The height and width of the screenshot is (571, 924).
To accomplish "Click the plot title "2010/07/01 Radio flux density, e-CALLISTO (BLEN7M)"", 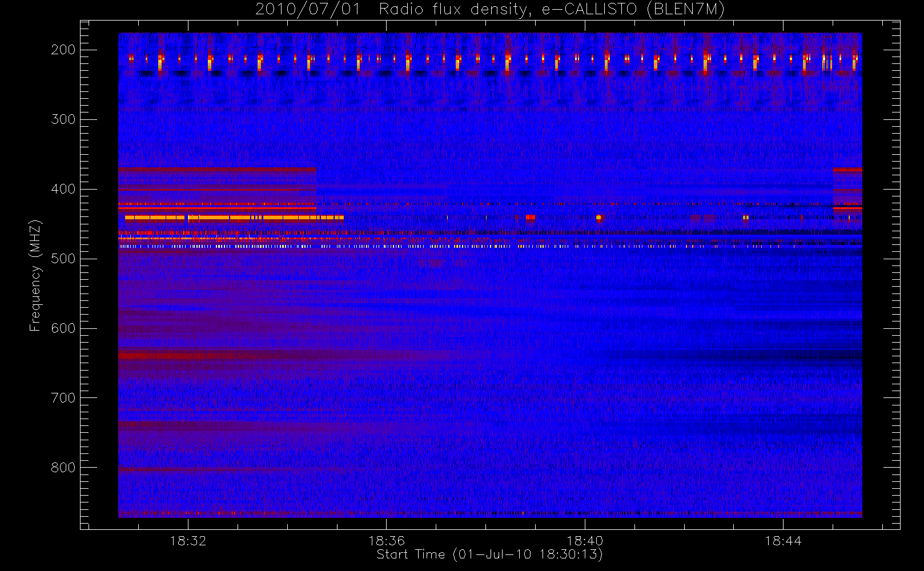I will pyautogui.click(x=490, y=10).
